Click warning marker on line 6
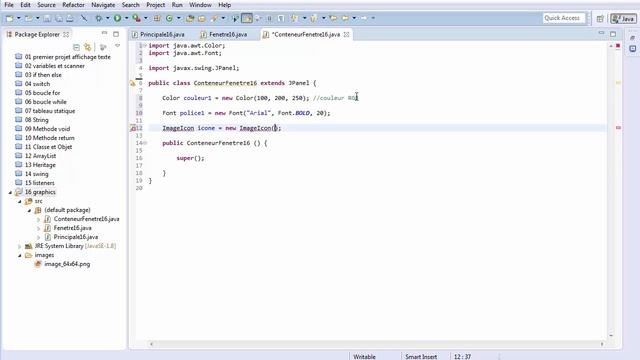The image size is (640, 360). [133, 83]
